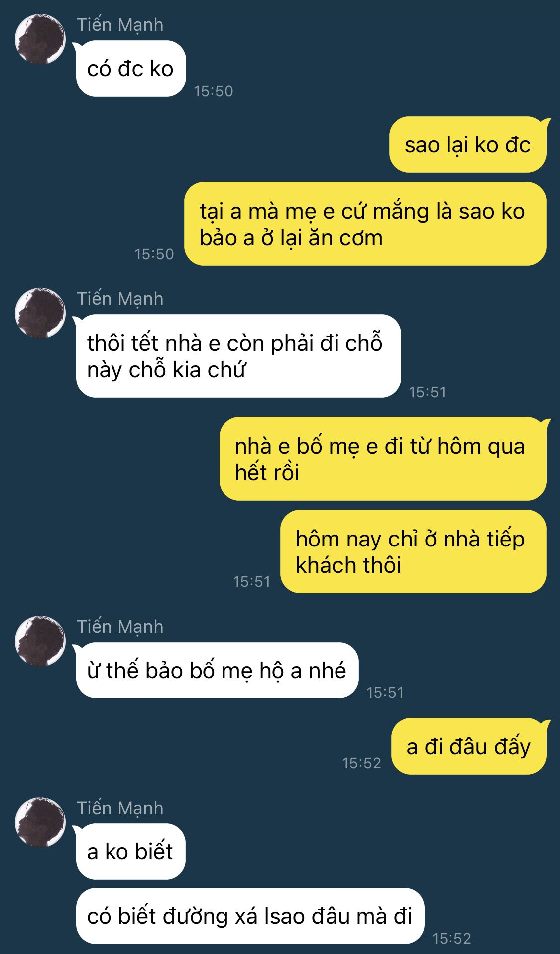Select the 'có đc ko' message bubble

(130, 69)
